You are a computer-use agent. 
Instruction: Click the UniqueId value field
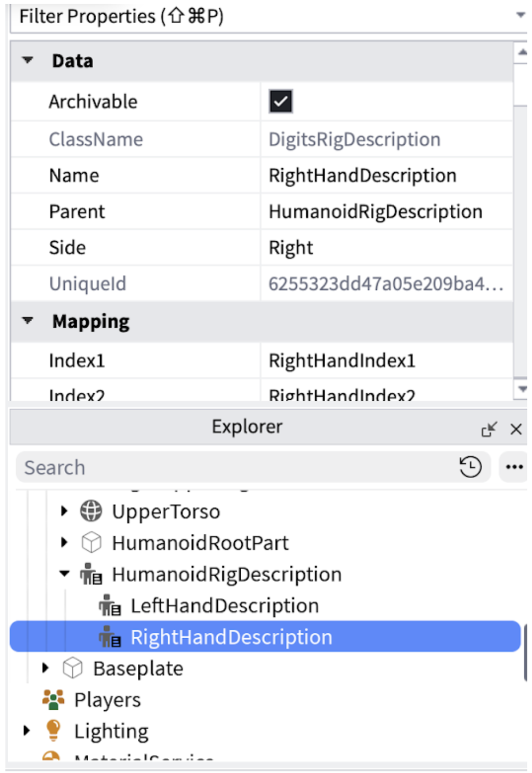coord(386,284)
